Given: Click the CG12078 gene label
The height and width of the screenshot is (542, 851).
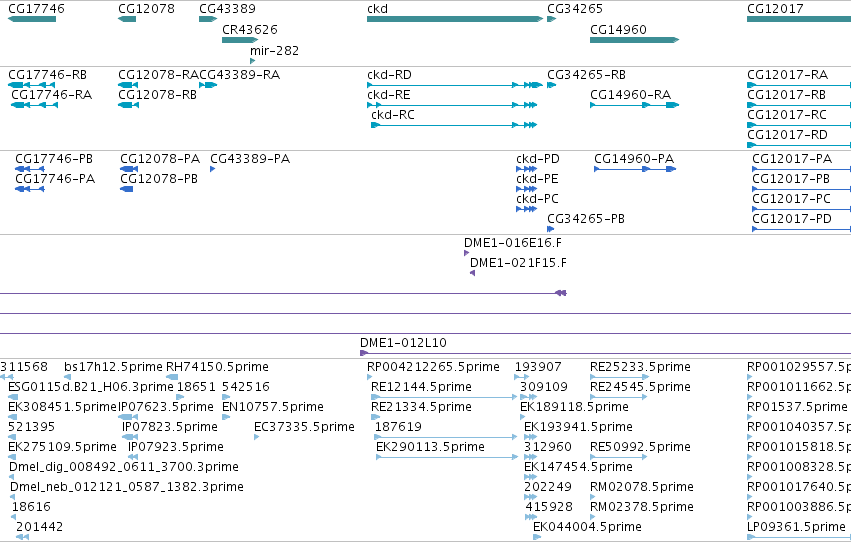Looking at the screenshot, I should tap(147, 9).
